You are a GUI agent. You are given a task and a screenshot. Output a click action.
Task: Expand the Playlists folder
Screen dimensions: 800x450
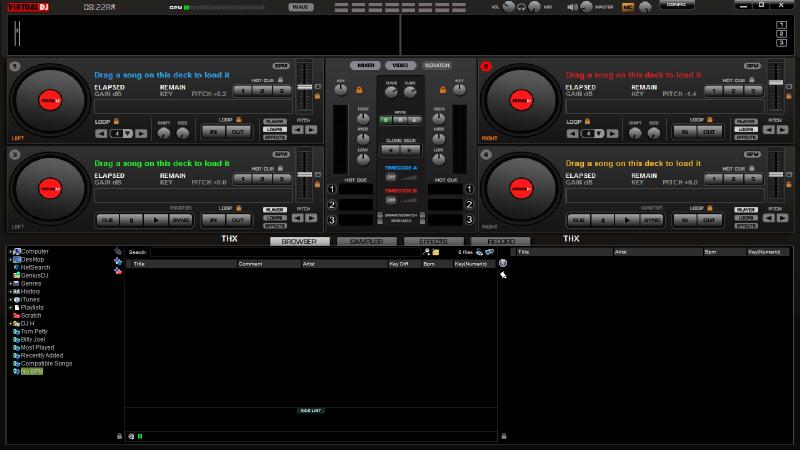(x=10, y=307)
